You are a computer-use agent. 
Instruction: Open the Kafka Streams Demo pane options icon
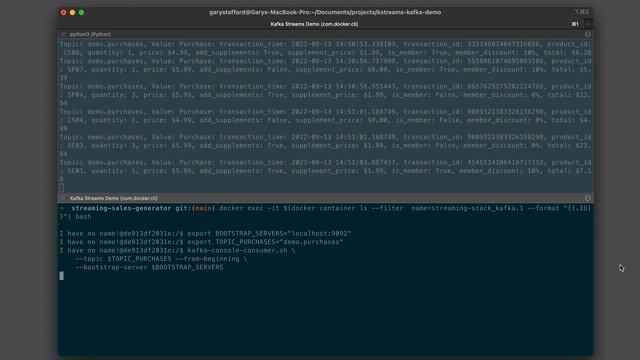pyautogui.click(x=588, y=198)
